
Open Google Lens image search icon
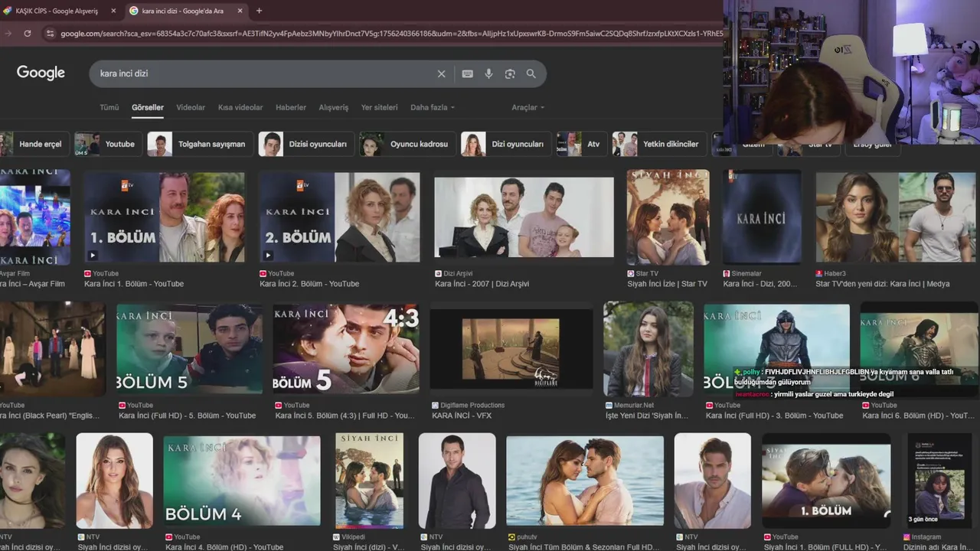coord(510,74)
